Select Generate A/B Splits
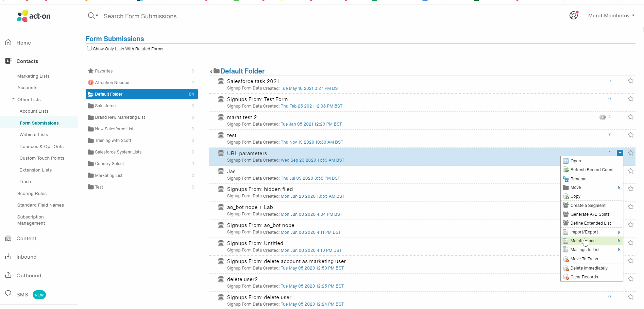This screenshot has width=644, height=309. [592, 214]
